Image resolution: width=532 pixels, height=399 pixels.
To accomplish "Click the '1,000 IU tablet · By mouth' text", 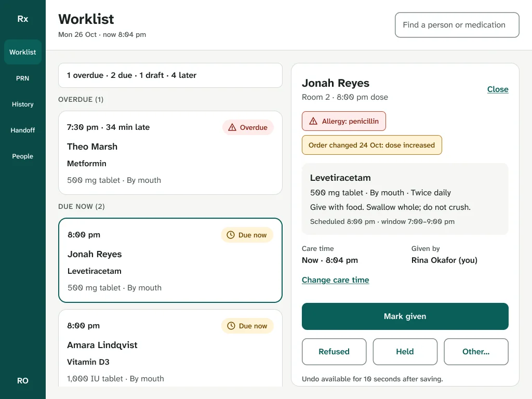I will 115,379.
